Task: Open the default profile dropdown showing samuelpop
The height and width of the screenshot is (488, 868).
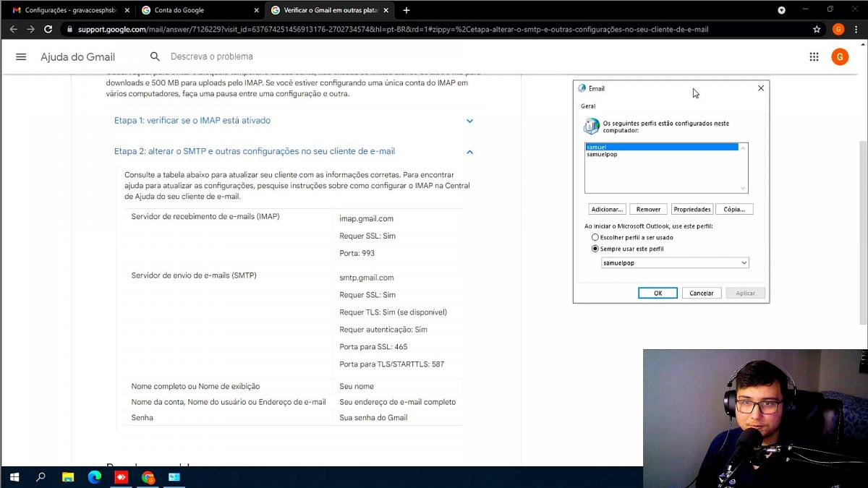Action: tap(675, 263)
